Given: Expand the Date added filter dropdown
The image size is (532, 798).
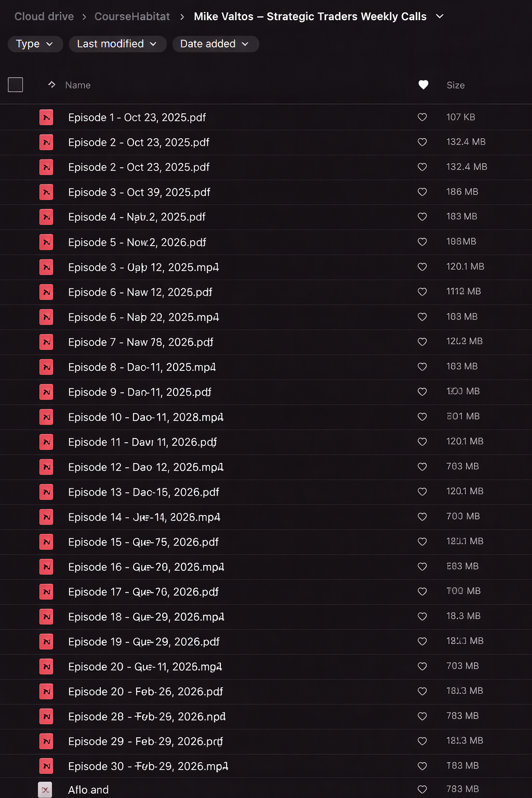Looking at the screenshot, I should 215,44.
